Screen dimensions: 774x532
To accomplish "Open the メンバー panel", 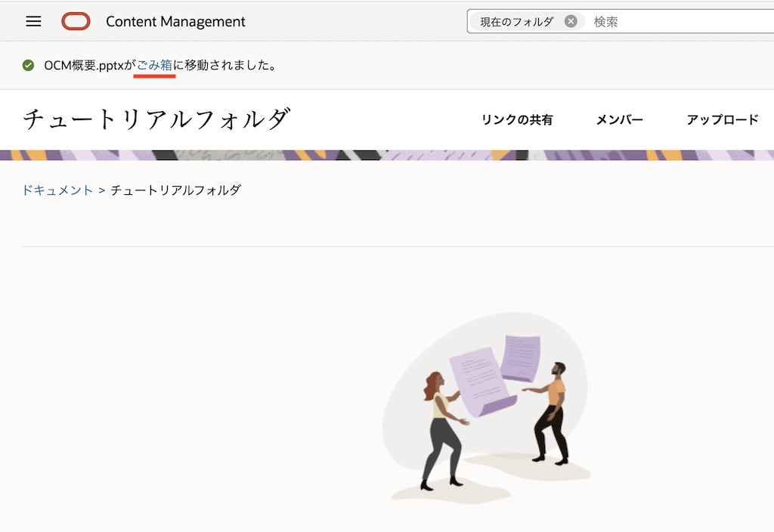I will (x=618, y=119).
